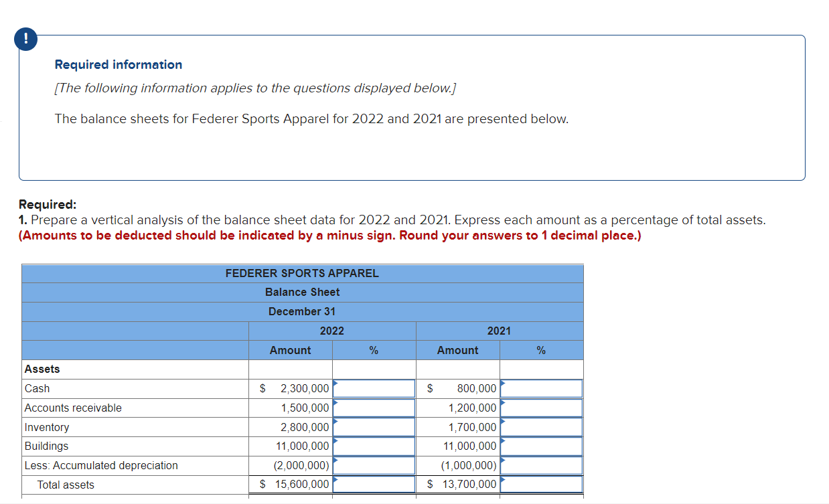The image size is (829, 504).
Task: Select the 2021 Inventory percentage field
Action: click(541, 427)
